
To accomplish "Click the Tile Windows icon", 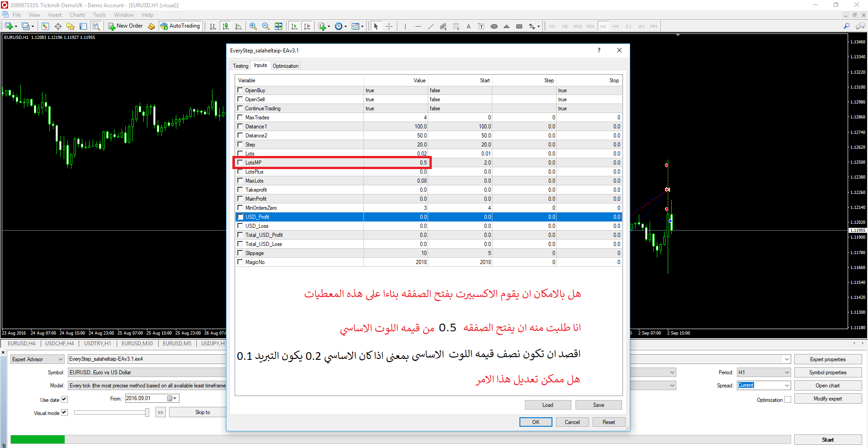I will pyautogui.click(x=278, y=26).
